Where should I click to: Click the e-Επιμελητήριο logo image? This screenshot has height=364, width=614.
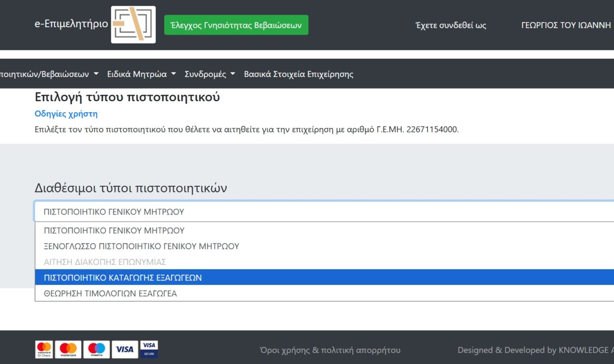[x=133, y=25]
